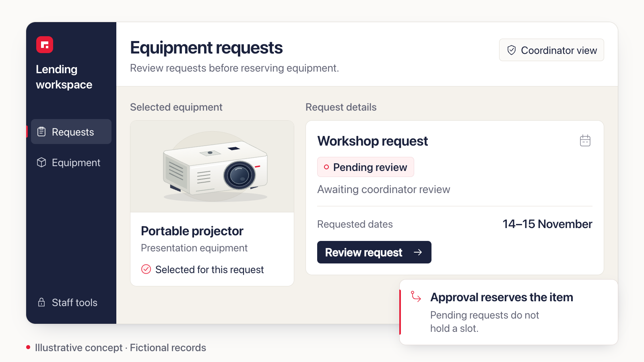Screen dimensions: 644x362
Task: Open the calendar icon on Workshop request
Action: 585,141
